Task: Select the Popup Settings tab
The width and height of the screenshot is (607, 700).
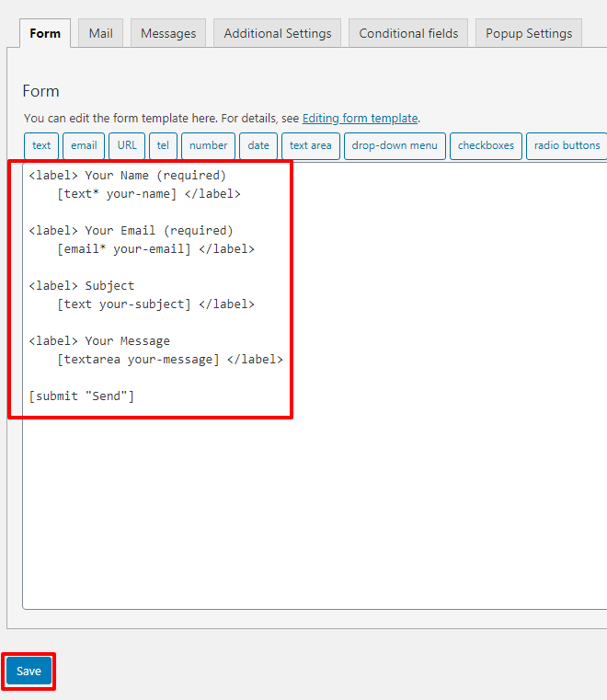Action: 529,33
